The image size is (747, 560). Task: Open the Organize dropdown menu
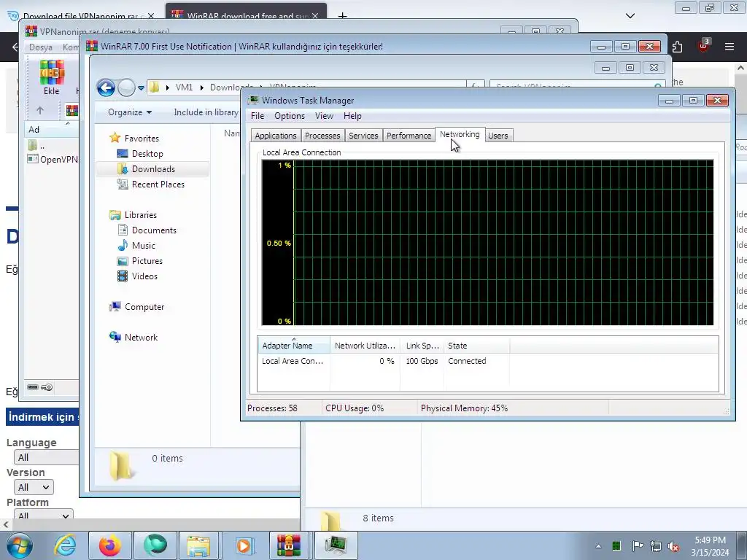(x=130, y=112)
